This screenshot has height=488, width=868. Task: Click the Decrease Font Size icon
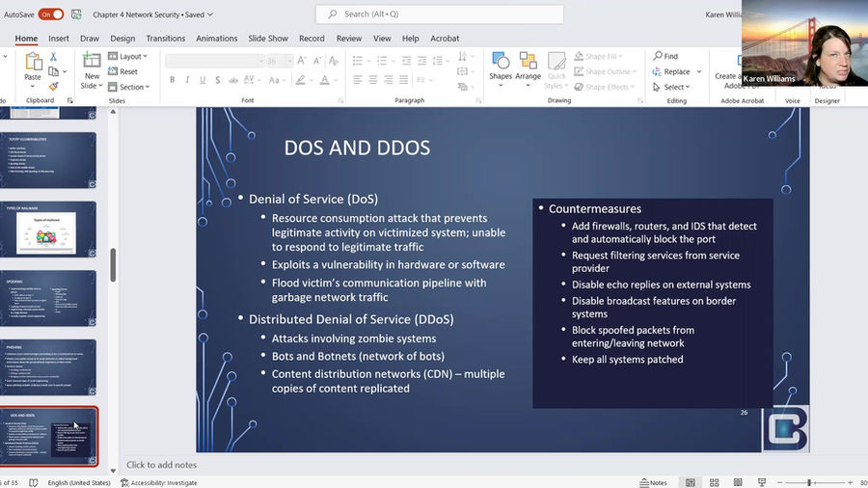point(317,61)
